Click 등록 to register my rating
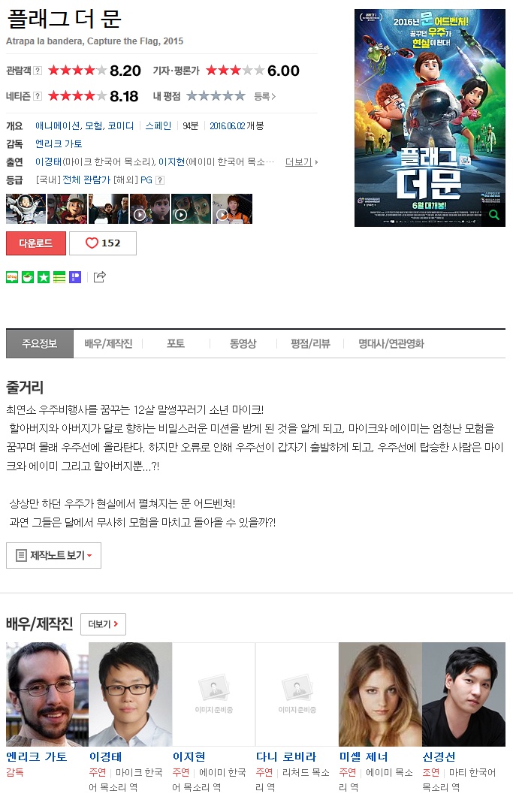Image resolution: width=513 pixels, height=812 pixels. tap(264, 96)
